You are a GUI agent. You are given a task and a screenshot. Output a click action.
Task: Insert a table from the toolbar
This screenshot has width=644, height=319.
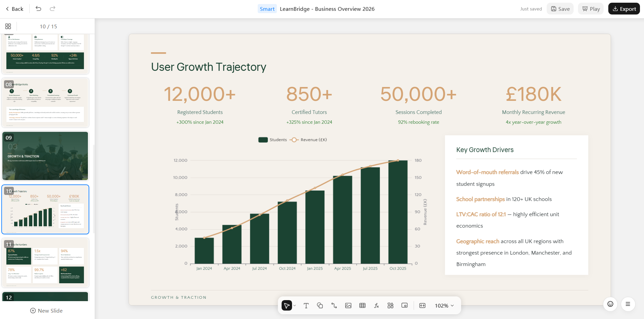362,306
